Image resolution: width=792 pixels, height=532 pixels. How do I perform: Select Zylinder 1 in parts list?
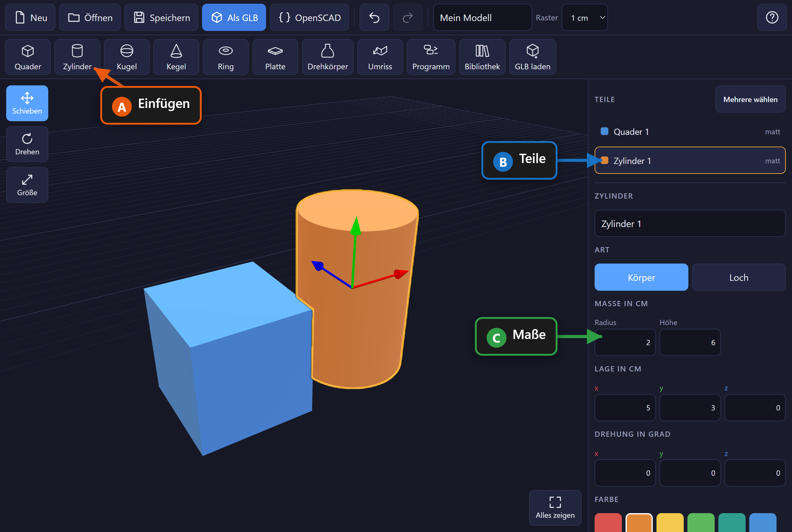coord(690,161)
